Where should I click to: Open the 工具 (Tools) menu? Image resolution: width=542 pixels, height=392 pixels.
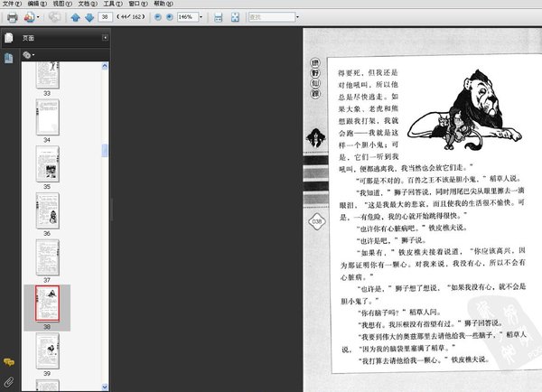(x=113, y=4)
